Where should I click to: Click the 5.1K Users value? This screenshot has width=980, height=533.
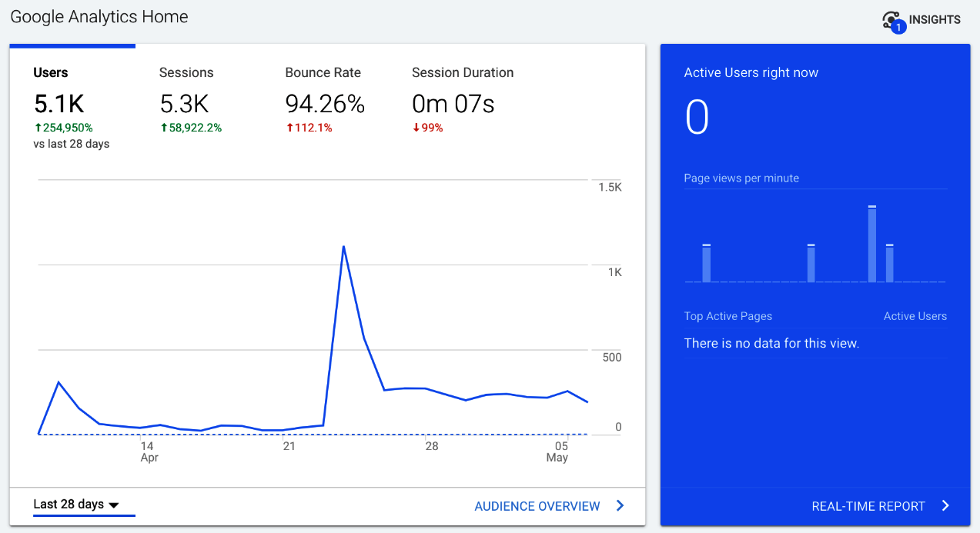[59, 104]
